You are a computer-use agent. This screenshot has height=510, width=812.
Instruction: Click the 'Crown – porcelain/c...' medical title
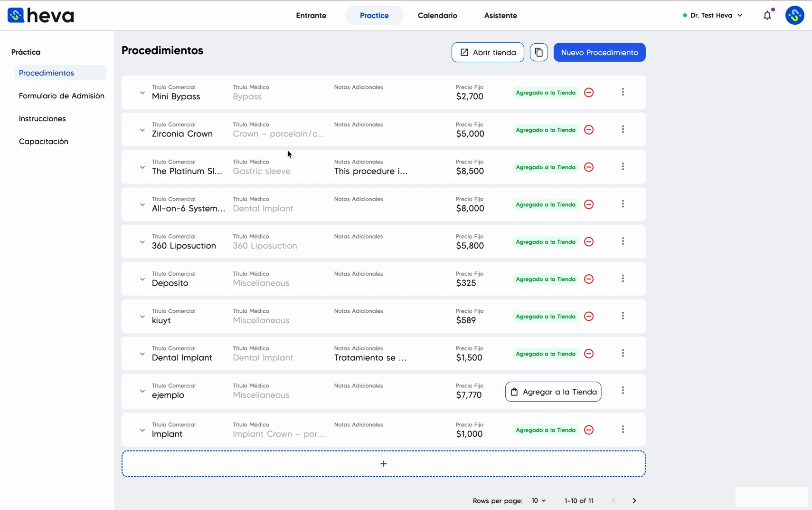coord(279,134)
